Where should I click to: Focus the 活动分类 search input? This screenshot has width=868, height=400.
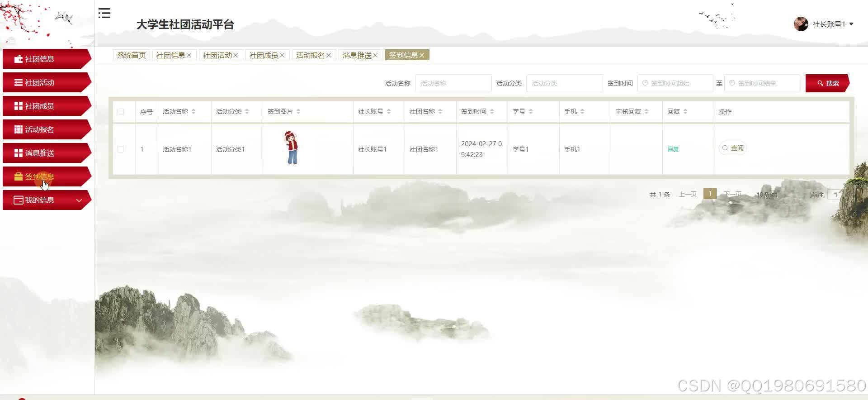coord(564,83)
